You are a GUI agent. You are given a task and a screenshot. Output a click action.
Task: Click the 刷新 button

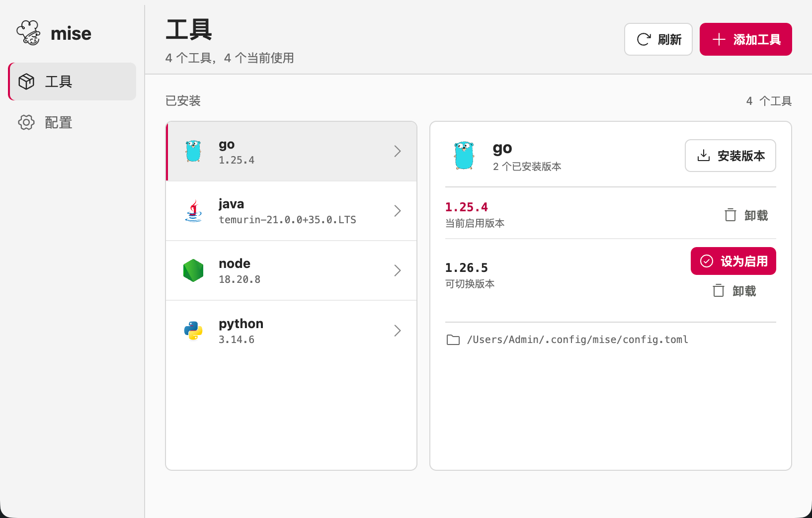point(658,39)
